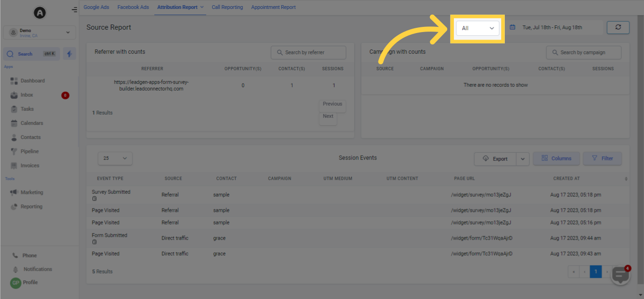The image size is (644, 299).
Task: Open the Dashboard from the sidebar
Action: [x=32, y=80]
